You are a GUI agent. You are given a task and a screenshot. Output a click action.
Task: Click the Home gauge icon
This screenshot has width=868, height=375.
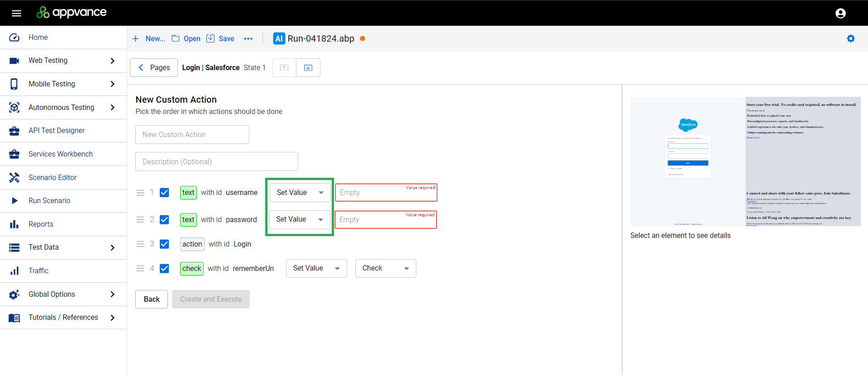point(14,38)
